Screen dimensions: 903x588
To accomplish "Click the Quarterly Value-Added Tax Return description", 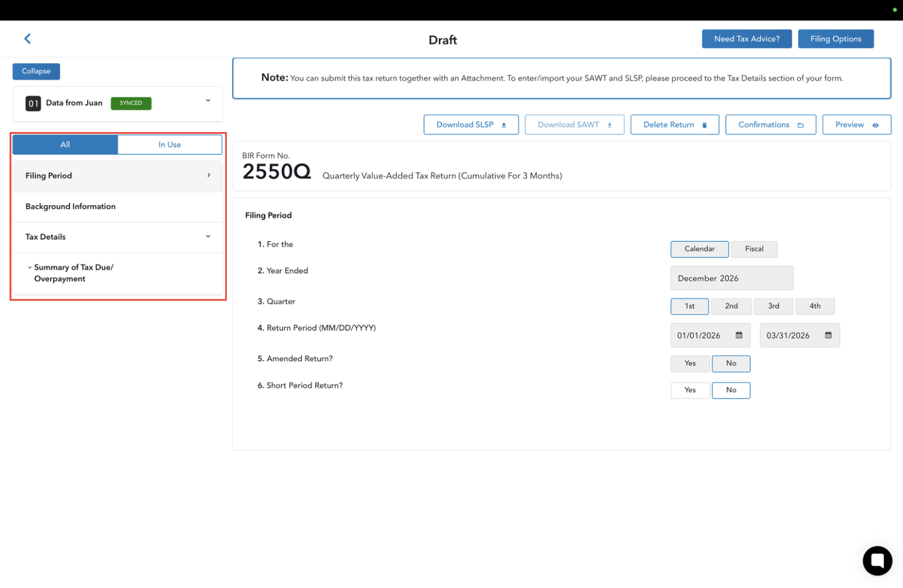I will point(442,176).
